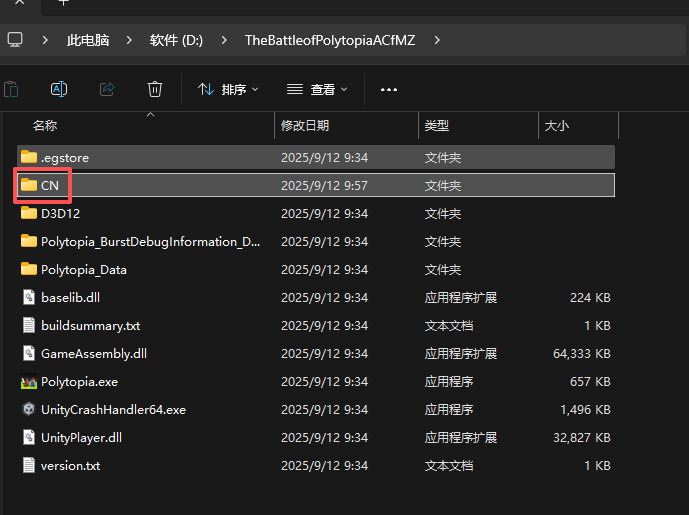The image size is (689, 515).
Task: Open the three-dot more options menu
Action: coord(389,90)
